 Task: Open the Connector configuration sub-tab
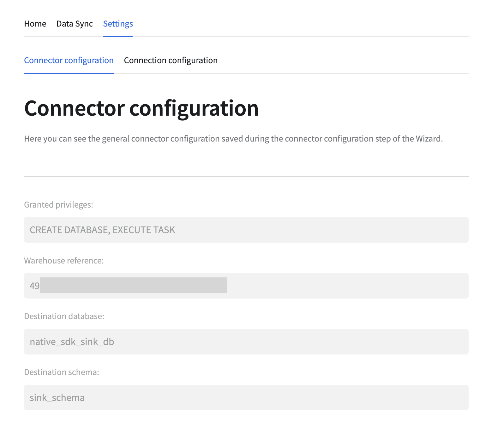pyautogui.click(x=69, y=60)
